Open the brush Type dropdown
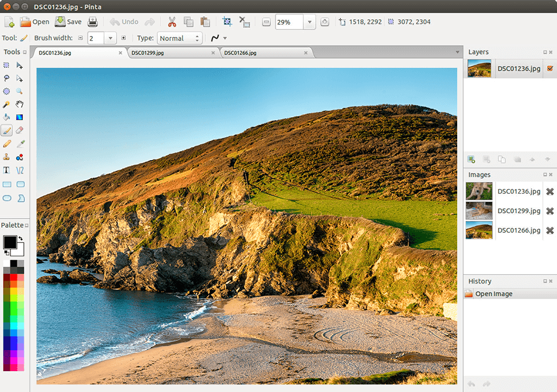This screenshot has height=392, width=557. tap(180, 38)
